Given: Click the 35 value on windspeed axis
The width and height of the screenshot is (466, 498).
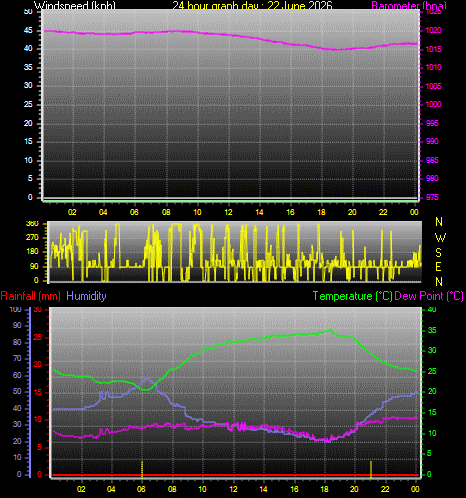Looking at the screenshot, I should click(28, 67).
